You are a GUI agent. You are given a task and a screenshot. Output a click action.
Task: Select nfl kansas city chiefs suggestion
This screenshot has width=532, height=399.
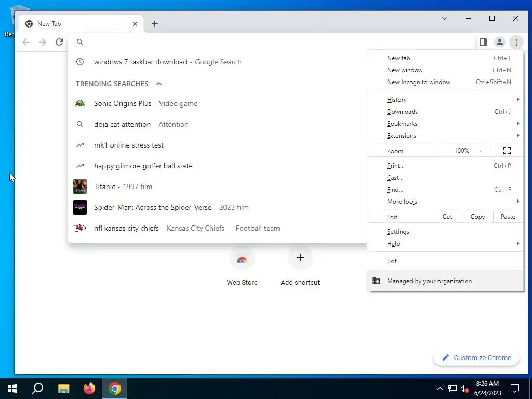point(217,228)
